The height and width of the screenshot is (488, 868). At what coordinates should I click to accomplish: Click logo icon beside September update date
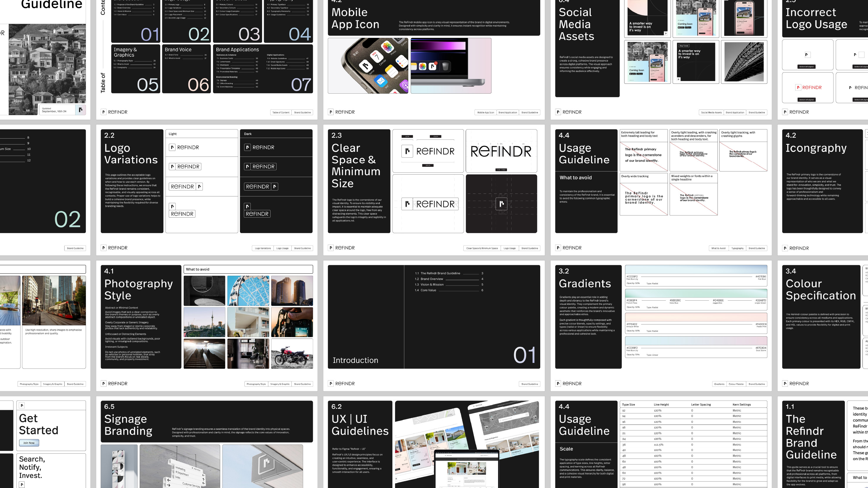pyautogui.click(x=80, y=110)
